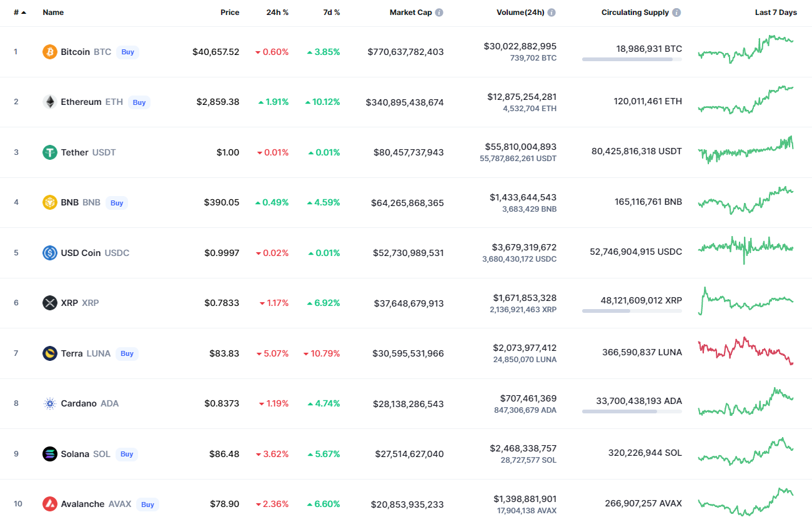Click the Tether coin logo
Image resolution: width=812 pixels, height=527 pixels.
(50, 152)
